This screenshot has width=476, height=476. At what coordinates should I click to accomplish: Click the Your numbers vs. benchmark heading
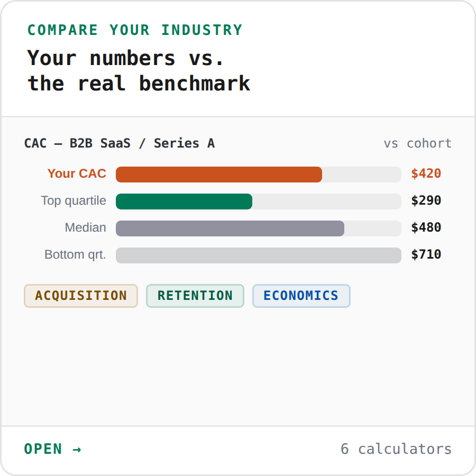pyautogui.click(x=138, y=70)
